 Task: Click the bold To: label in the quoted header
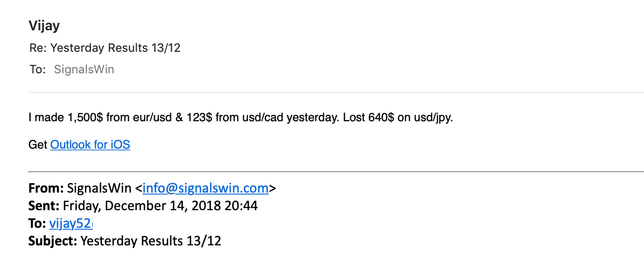pos(38,223)
